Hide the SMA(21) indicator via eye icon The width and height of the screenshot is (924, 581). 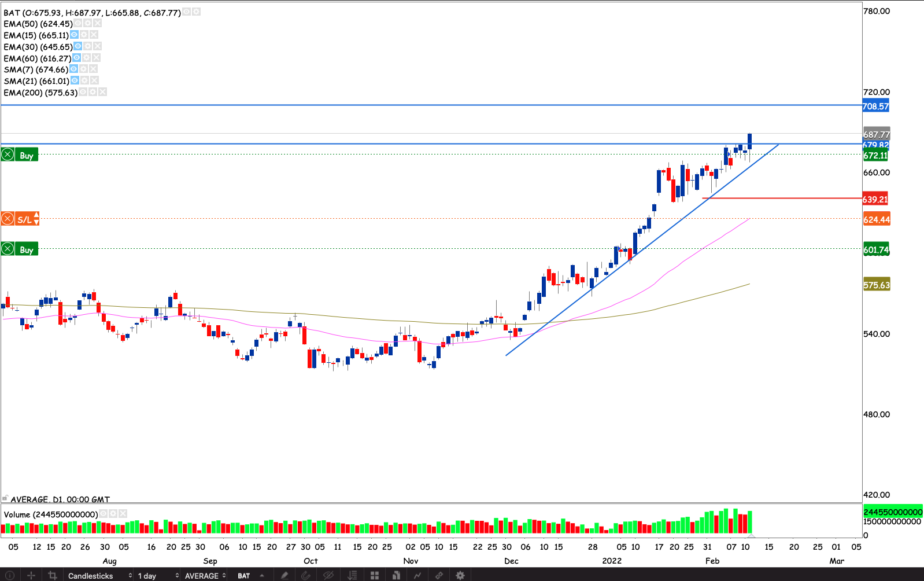click(x=75, y=80)
